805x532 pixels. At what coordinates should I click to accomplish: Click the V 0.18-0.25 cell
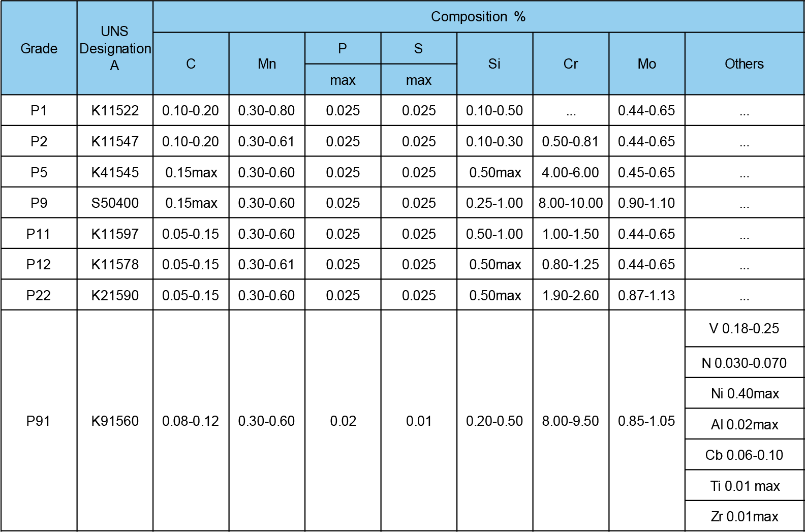coord(745,328)
